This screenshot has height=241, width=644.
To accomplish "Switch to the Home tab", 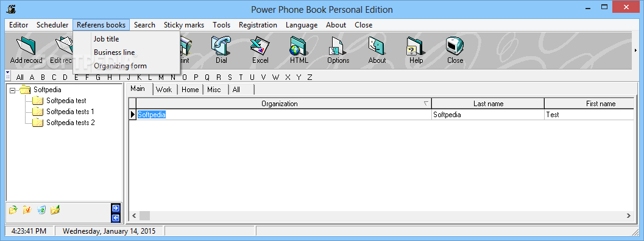I will [x=190, y=89].
